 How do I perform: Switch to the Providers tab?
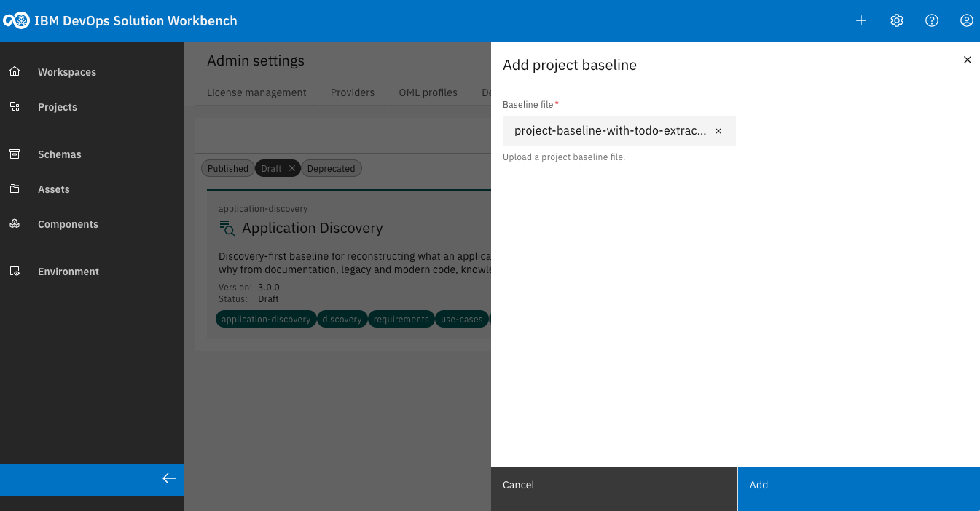coord(353,92)
